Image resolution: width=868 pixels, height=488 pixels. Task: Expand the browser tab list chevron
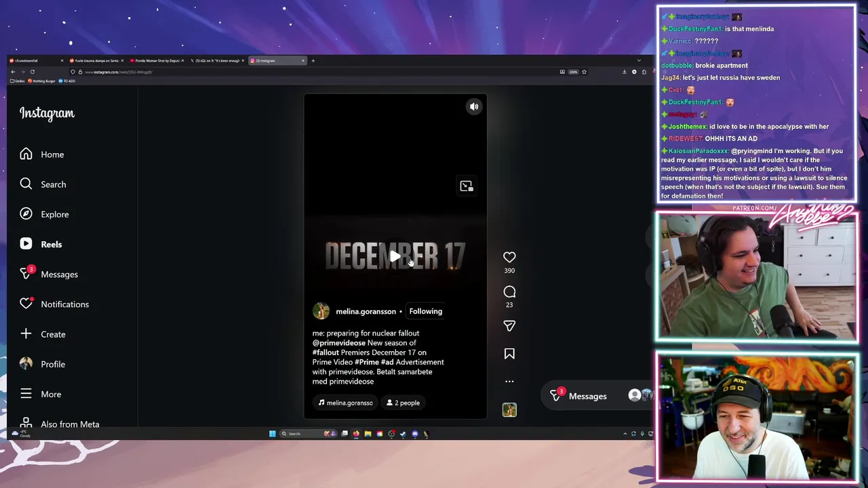click(638, 60)
